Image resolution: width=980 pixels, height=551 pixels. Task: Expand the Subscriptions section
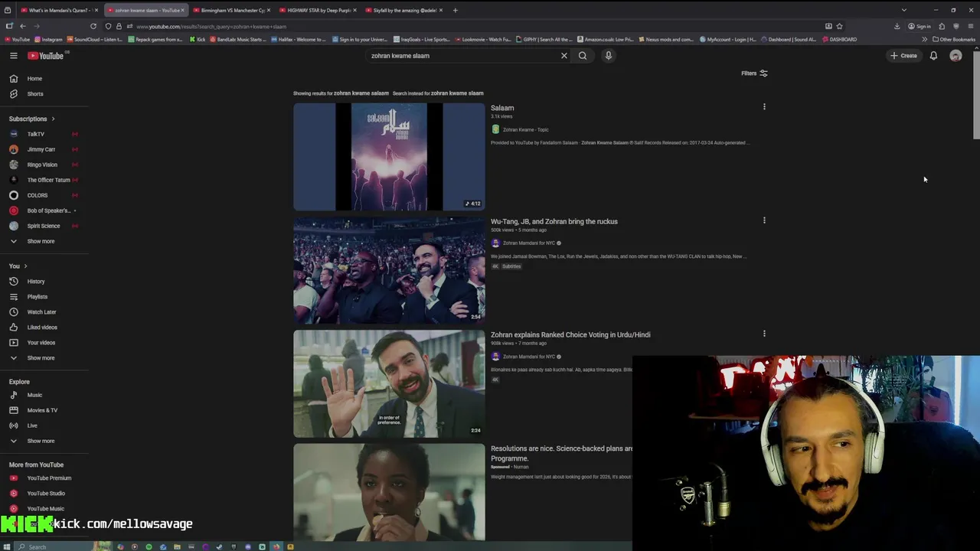click(32, 119)
